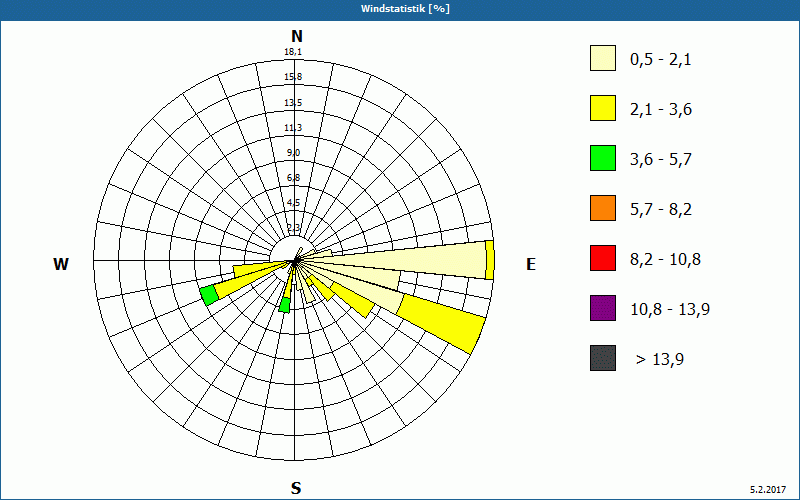
Task: Click the 2,3 radial axis value
Action: [x=293, y=227]
